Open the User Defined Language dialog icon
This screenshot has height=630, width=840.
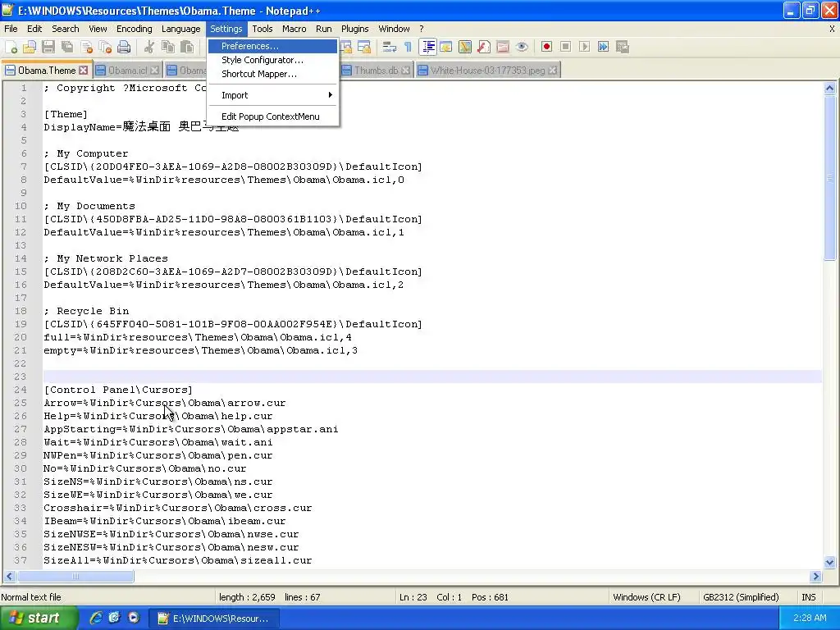tap(446, 47)
